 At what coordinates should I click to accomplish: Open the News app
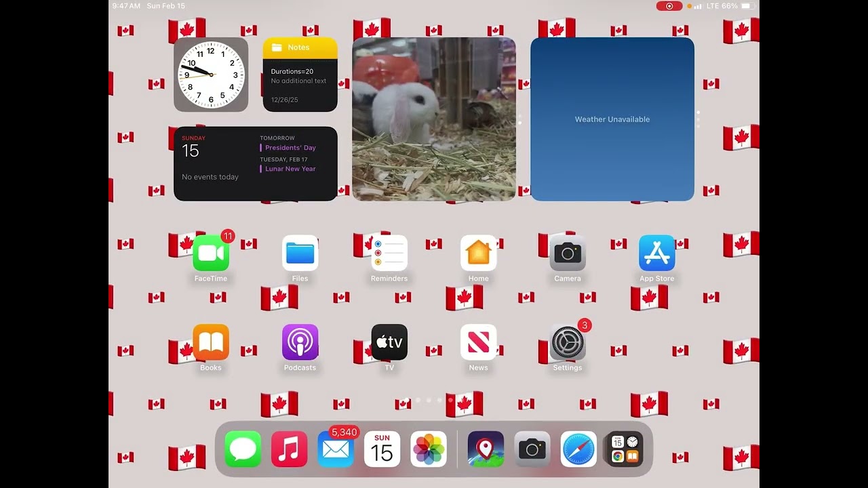tap(478, 342)
